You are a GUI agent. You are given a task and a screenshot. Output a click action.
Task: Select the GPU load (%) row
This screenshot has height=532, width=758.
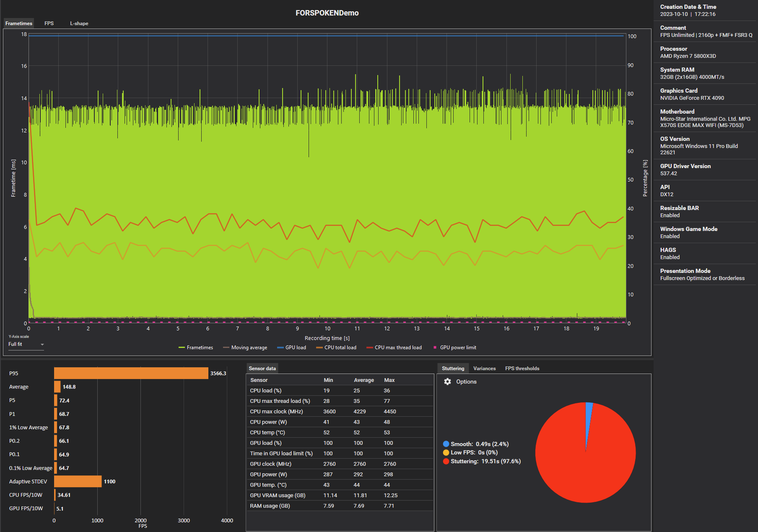pos(340,443)
